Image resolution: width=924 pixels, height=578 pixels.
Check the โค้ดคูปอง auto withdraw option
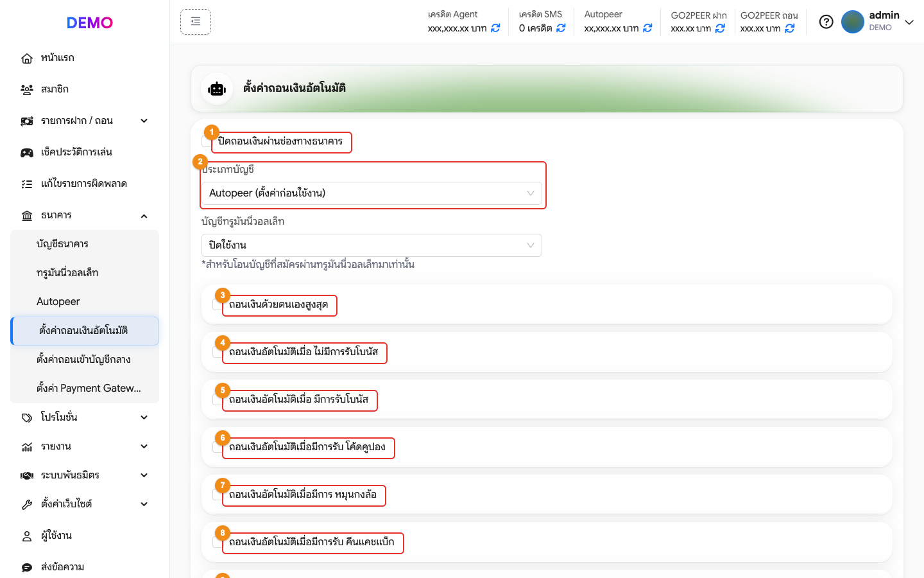pos(218,447)
